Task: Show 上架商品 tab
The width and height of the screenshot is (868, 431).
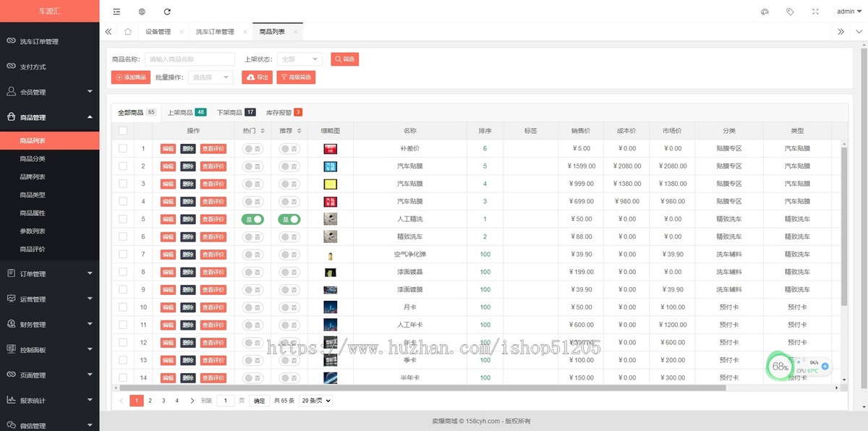Action: pos(187,112)
